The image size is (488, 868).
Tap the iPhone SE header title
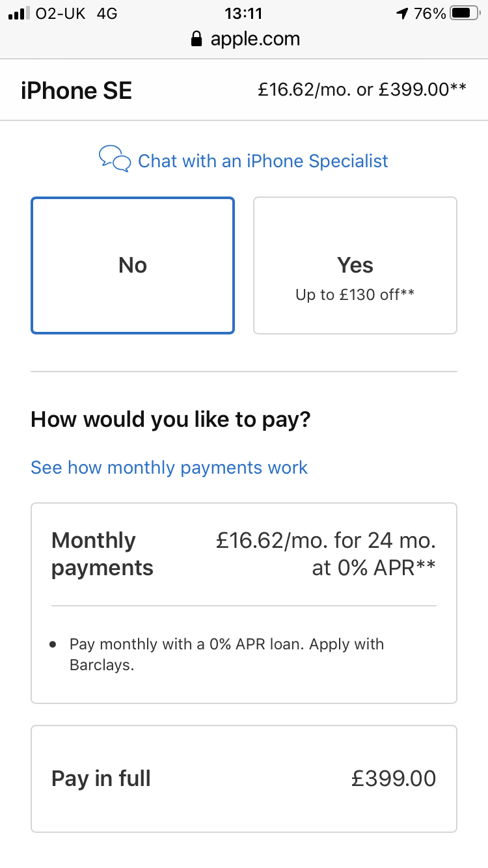click(76, 90)
